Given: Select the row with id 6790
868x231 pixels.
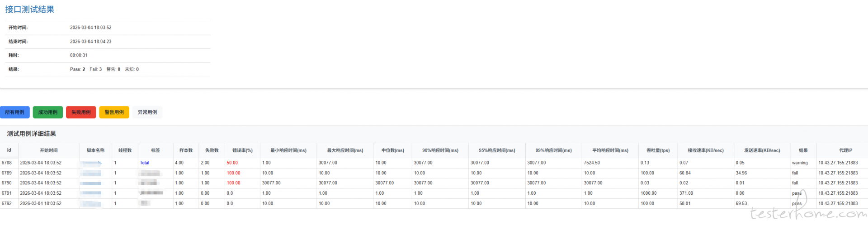Looking at the screenshot, I should click(x=7, y=183).
